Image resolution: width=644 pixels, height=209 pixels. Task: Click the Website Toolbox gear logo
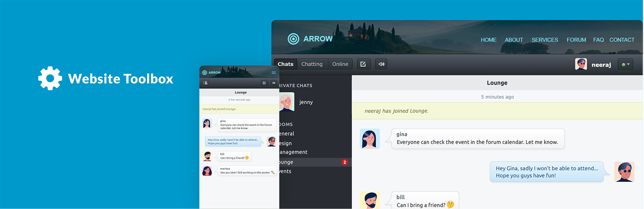tap(50, 78)
